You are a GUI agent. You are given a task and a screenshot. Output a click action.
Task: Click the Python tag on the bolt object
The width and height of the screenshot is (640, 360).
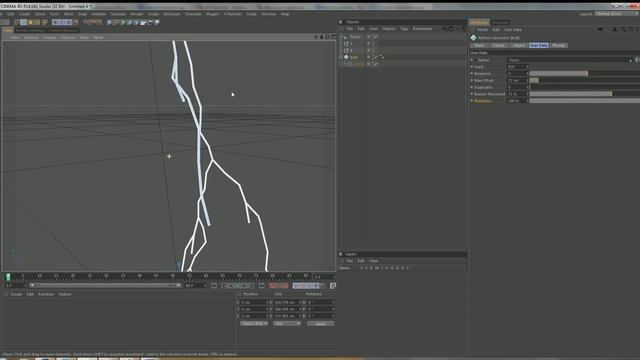pyautogui.click(x=382, y=57)
